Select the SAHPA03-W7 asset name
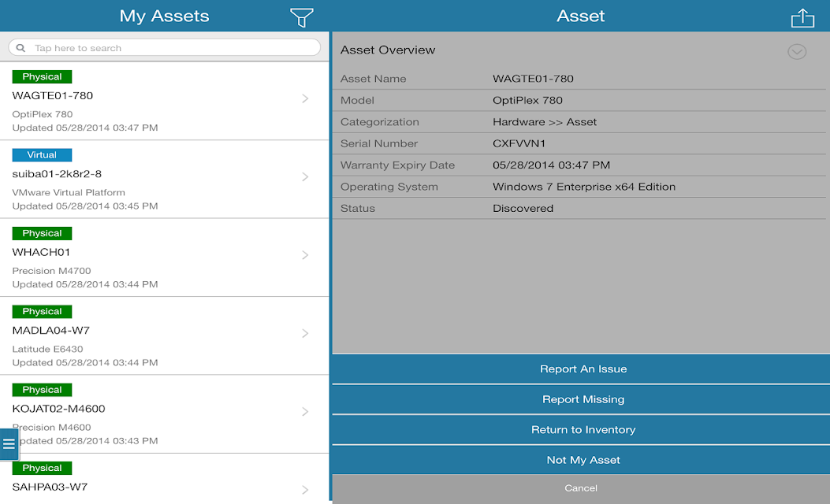Viewport: 830px width, 504px height. [50, 487]
